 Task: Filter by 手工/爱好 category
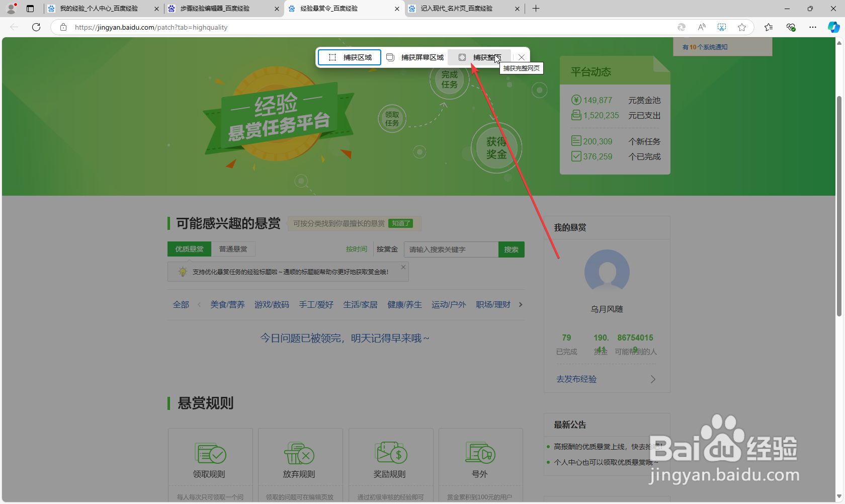[316, 304]
